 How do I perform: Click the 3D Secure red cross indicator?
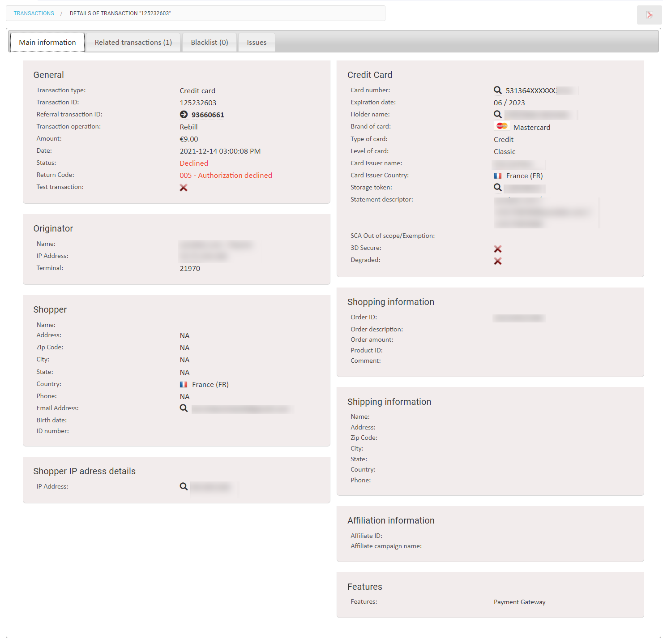[x=498, y=249]
